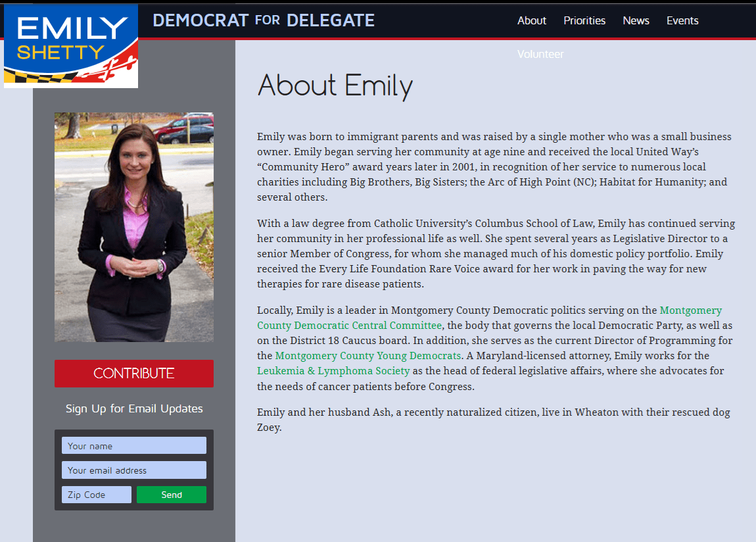Go to the Priorities menu item

(x=584, y=20)
